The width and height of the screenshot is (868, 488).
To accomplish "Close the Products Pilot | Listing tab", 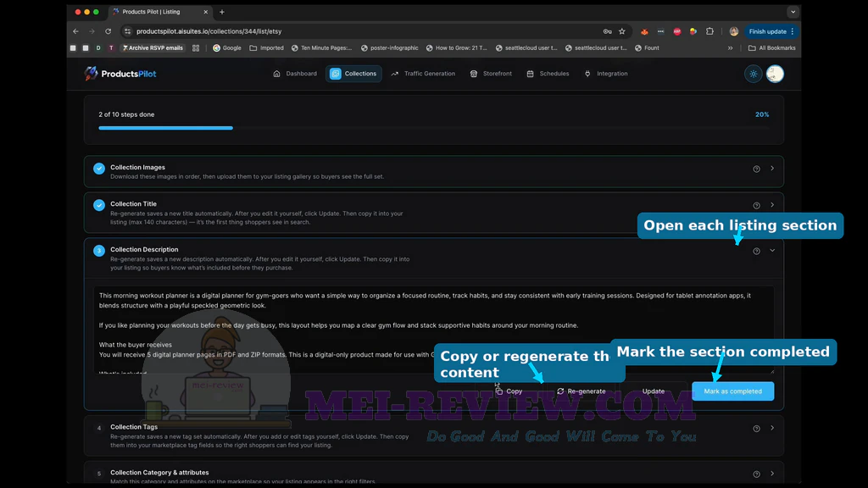I will click(x=206, y=12).
